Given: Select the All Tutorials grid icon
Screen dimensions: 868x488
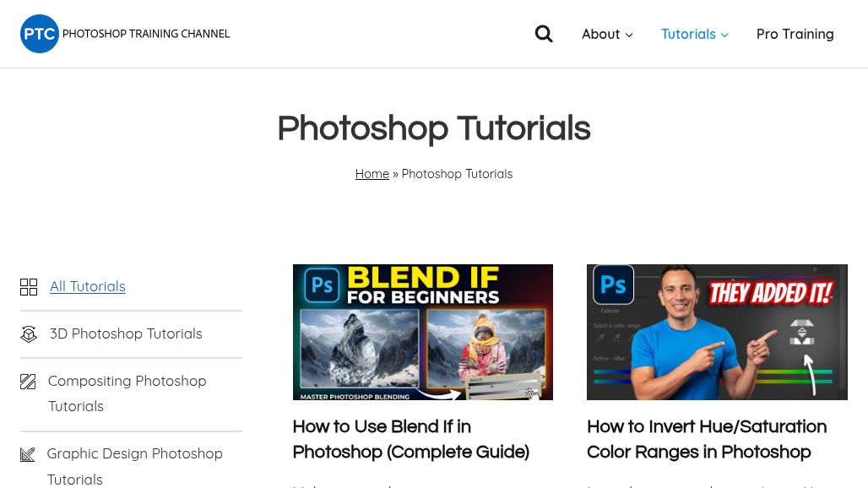Looking at the screenshot, I should (x=29, y=286).
